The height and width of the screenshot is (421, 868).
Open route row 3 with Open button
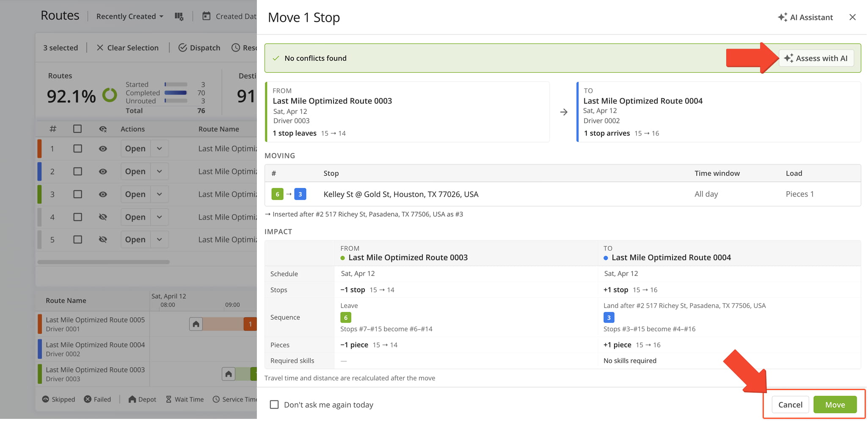point(135,194)
